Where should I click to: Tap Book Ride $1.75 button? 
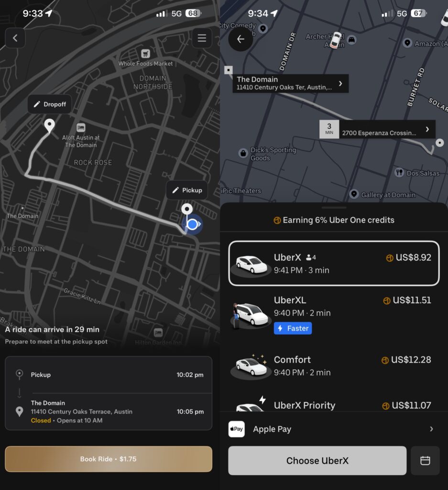(109, 459)
